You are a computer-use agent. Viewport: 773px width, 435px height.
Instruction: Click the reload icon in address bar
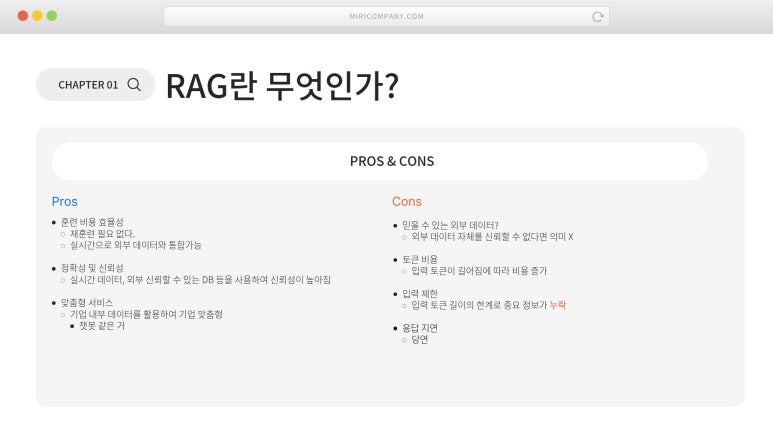[597, 17]
